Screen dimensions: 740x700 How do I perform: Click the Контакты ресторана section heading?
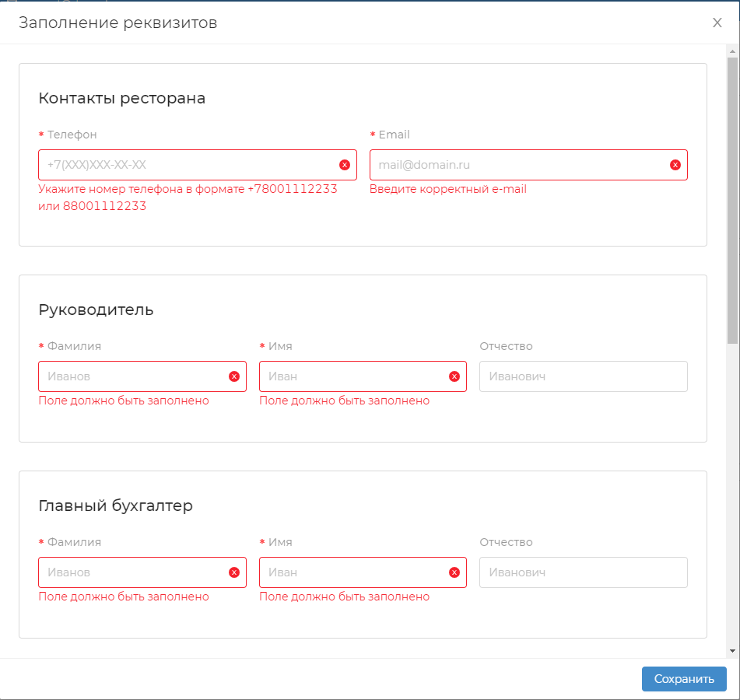[x=121, y=99]
